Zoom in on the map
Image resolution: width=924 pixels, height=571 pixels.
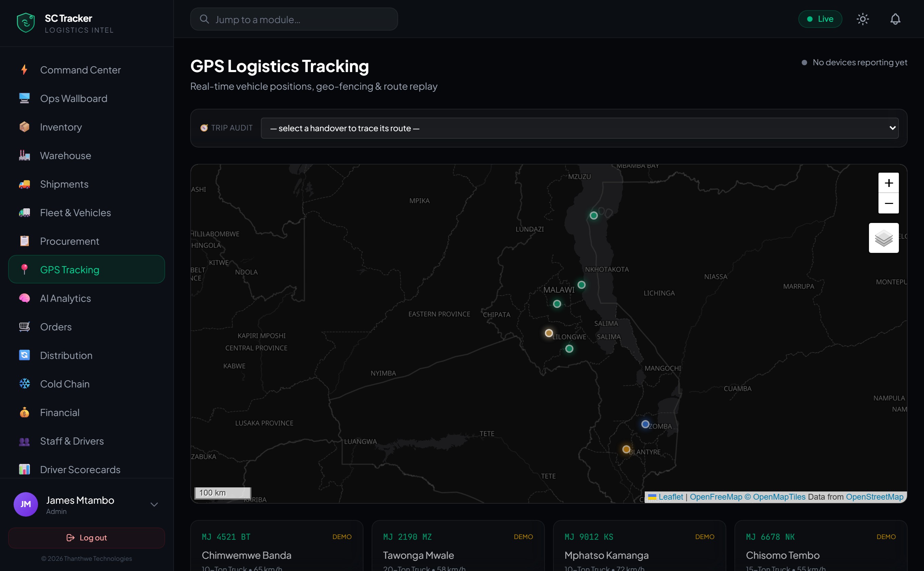pyautogui.click(x=889, y=183)
